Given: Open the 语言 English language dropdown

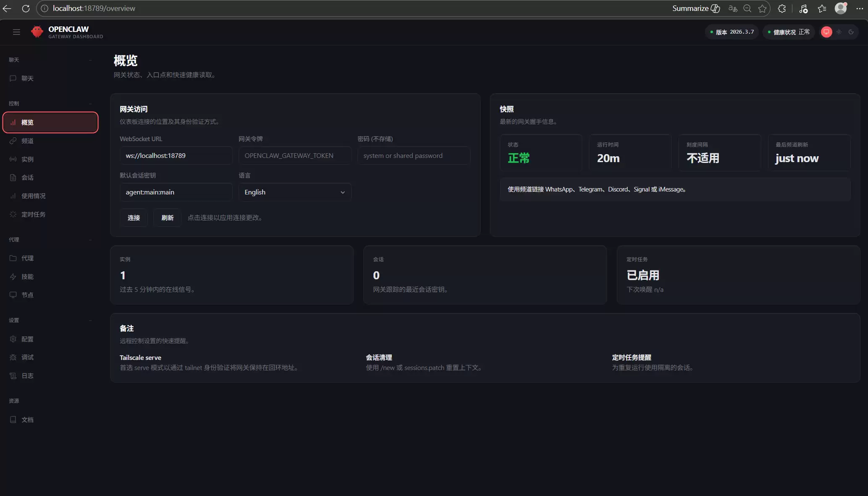Looking at the screenshot, I should pos(295,192).
